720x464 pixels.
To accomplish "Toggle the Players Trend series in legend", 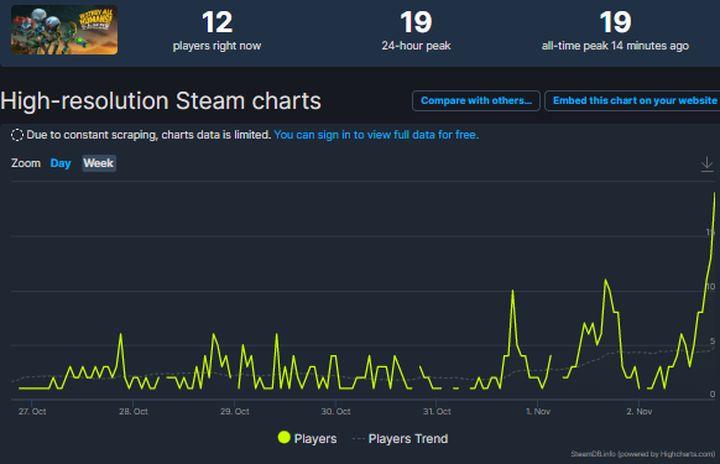I will coord(398,438).
